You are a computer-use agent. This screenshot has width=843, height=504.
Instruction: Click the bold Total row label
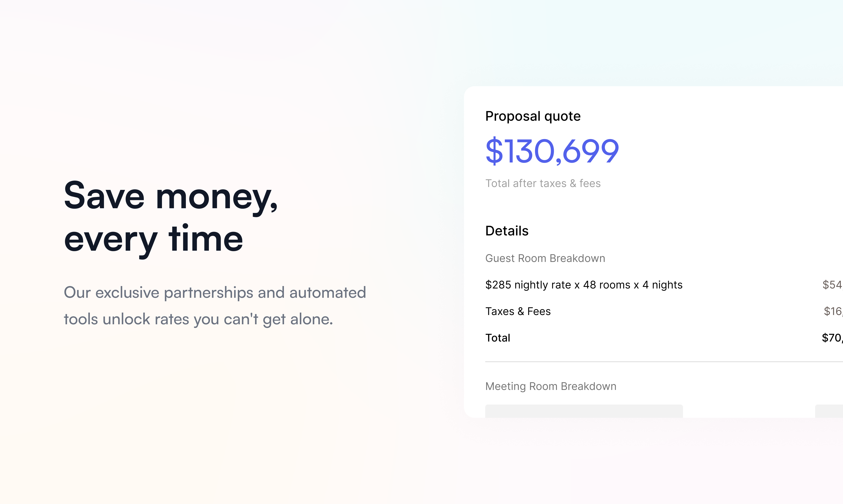498,338
